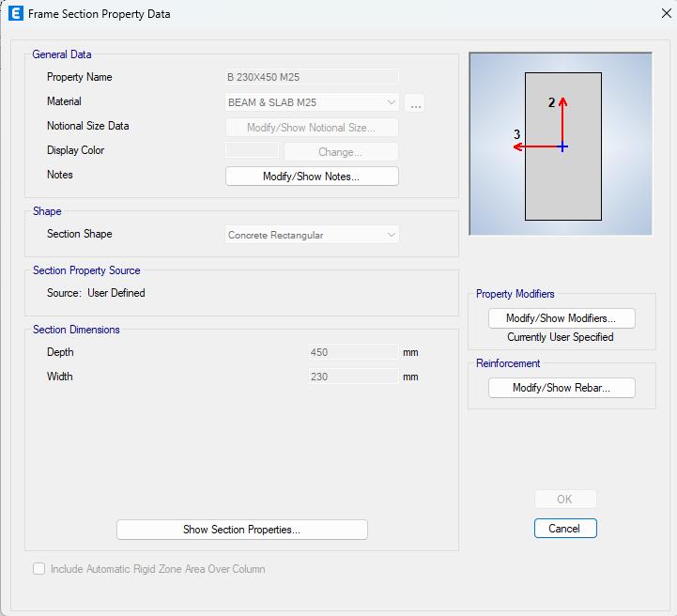This screenshot has width=677, height=616.
Task: Click the ETABS application icon in title bar
Action: [x=16, y=14]
